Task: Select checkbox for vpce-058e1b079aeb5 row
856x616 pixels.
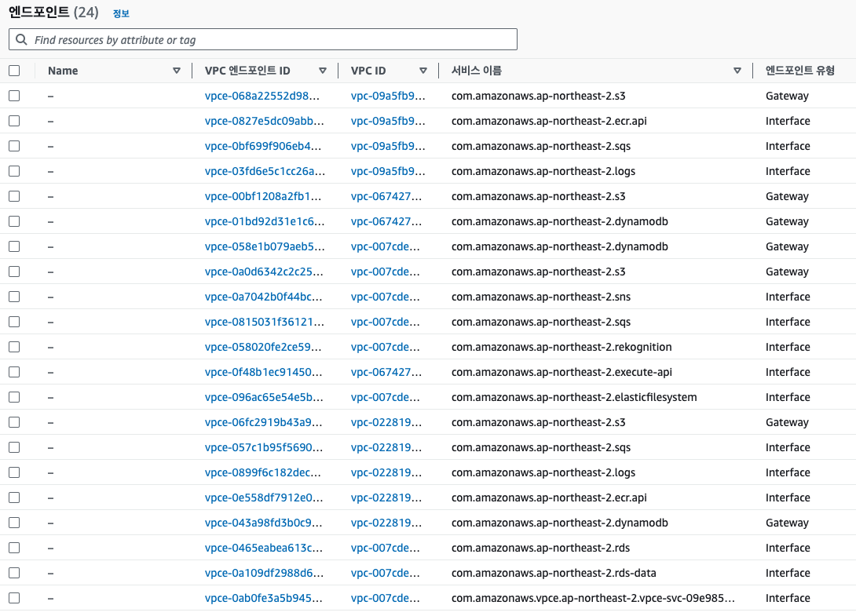Action: (x=14, y=246)
